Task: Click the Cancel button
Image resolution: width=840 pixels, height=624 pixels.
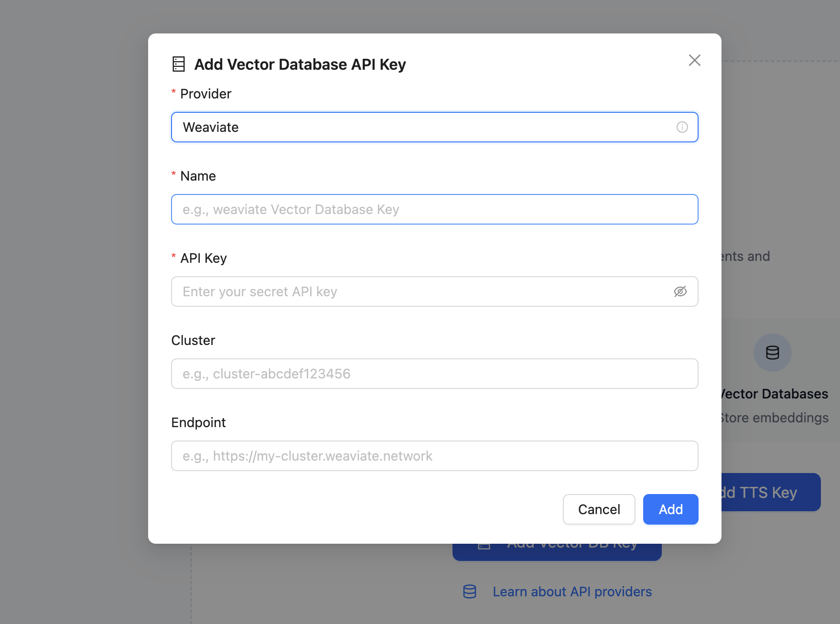Action: click(599, 509)
